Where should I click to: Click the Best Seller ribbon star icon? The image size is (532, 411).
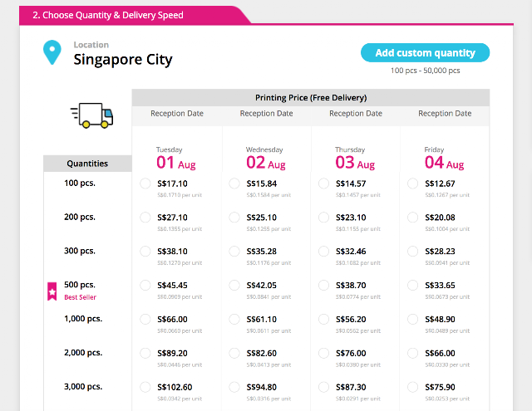52,291
